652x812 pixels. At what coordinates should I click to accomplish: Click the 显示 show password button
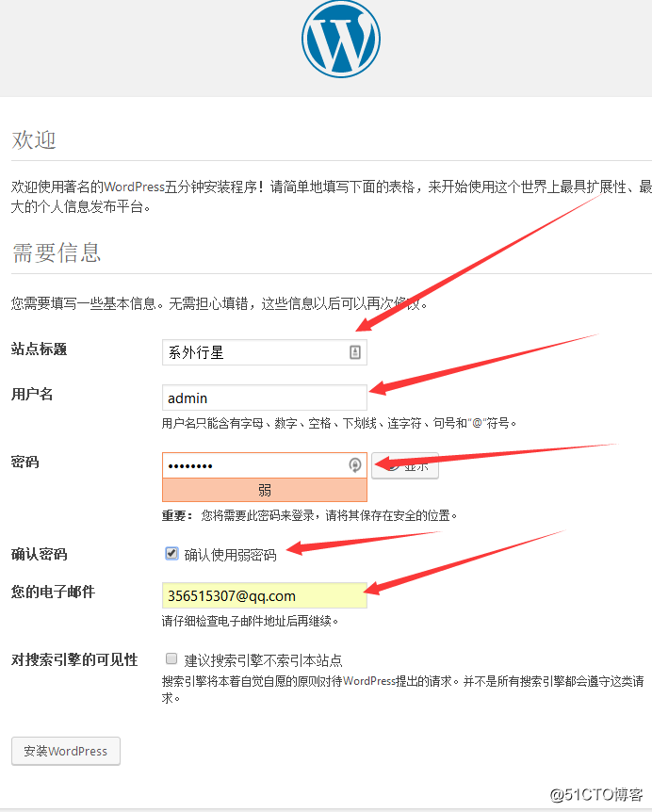click(405, 465)
